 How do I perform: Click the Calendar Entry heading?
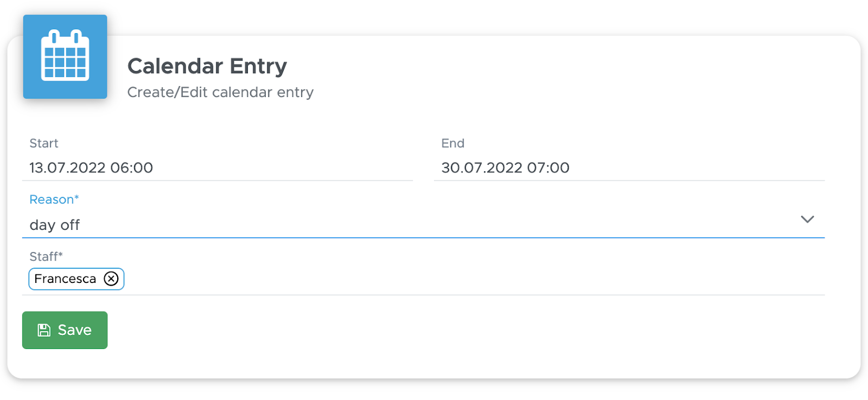tap(207, 66)
